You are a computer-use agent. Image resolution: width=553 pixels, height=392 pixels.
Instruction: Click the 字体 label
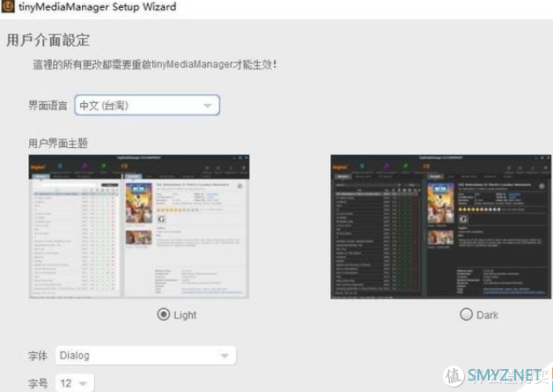click(38, 355)
